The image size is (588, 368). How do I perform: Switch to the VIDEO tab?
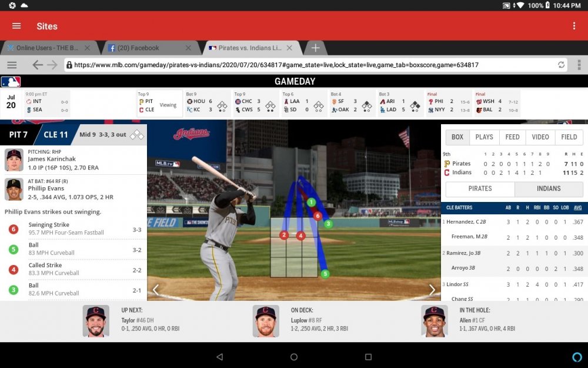[540, 137]
